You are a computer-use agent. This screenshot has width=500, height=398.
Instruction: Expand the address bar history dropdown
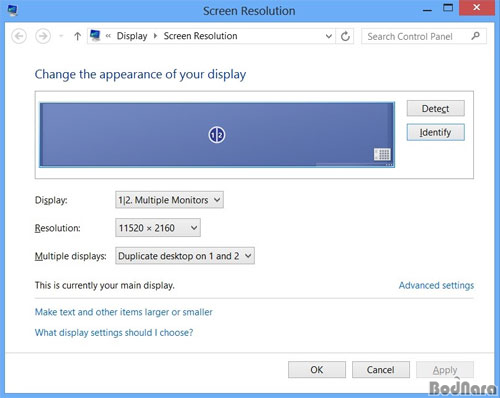coord(328,36)
